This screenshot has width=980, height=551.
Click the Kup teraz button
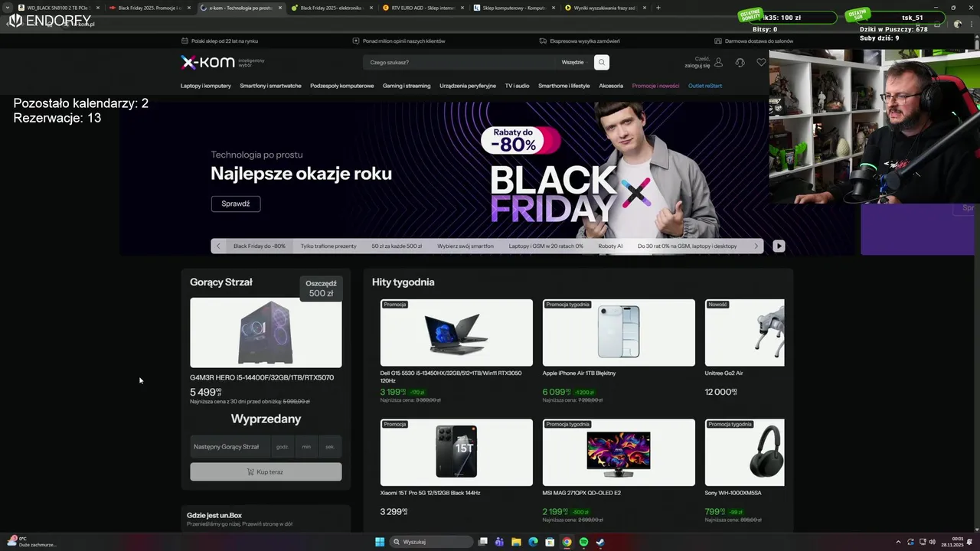(x=266, y=471)
